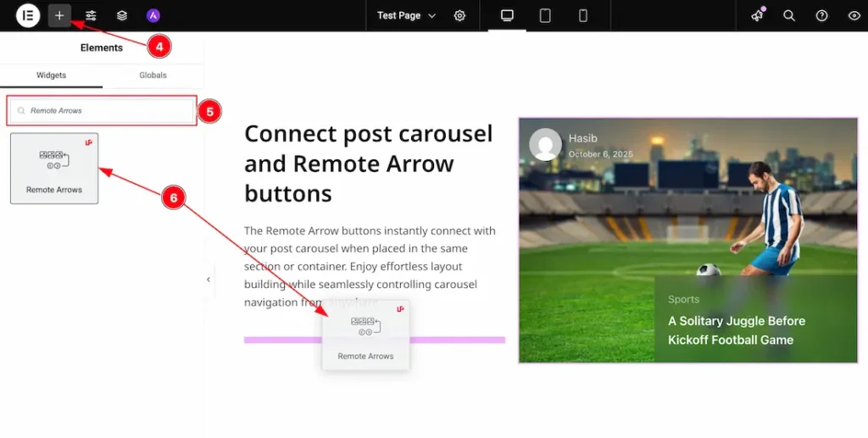
Task: Open the Finder search icon
Action: [x=789, y=15]
